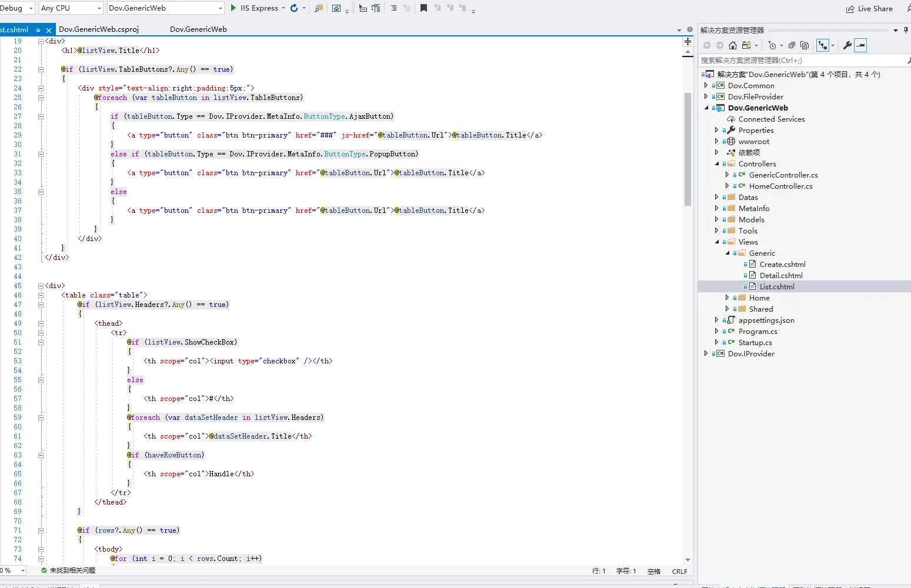The width and height of the screenshot is (911, 588).
Task: Pin the List.cshtml editor tab
Action: [x=38, y=30]
